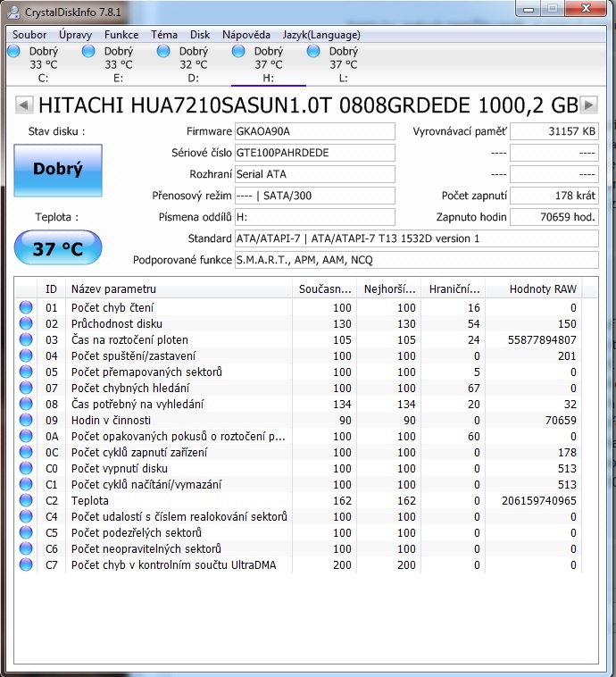Click the ATA/ATAPI-7 standard field
616x677 pixels.
417,238
